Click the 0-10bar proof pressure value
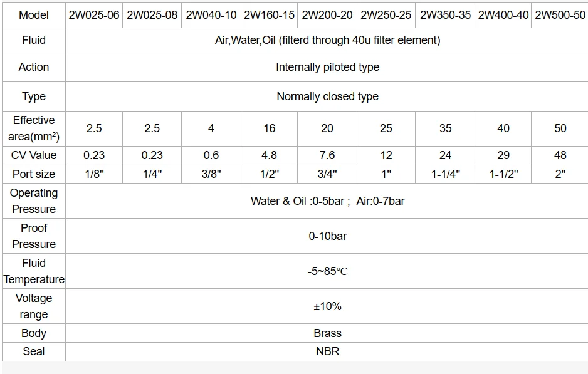588x374 pixels. coord(327,236)
